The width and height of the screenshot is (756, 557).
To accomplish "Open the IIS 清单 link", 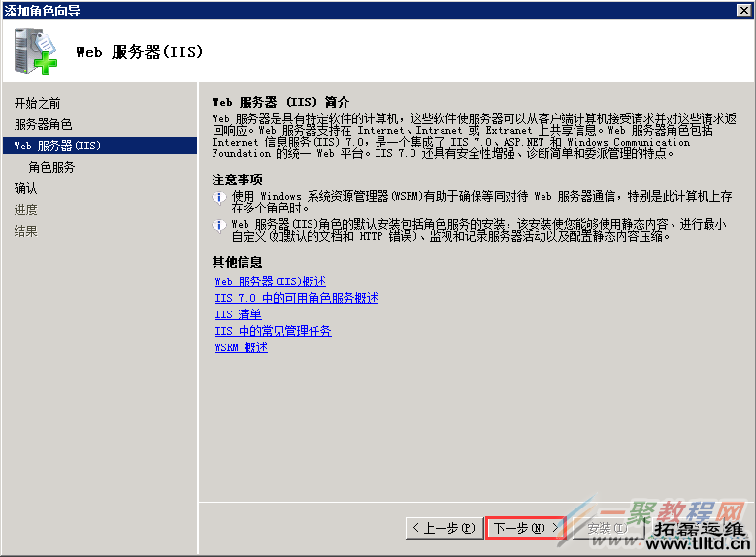I will pyautogui.click(x=238, y=314).
